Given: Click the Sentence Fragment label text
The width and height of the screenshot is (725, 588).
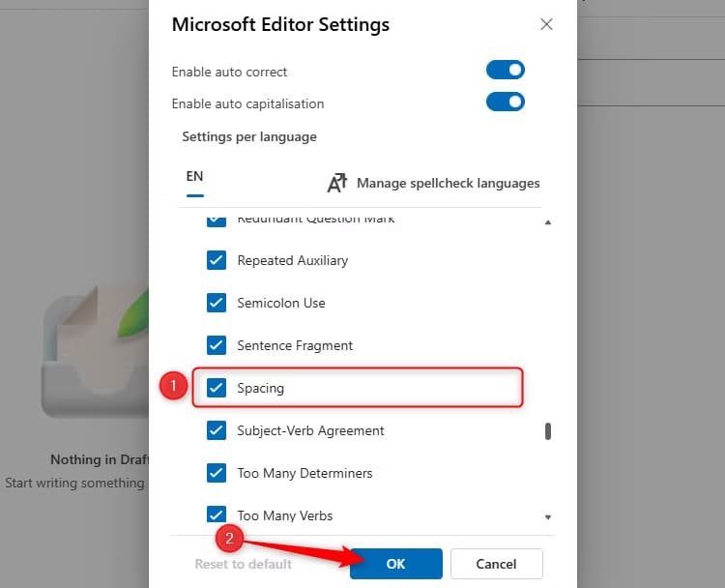Looking at the screenshot, I should click(x=295, y=345).
